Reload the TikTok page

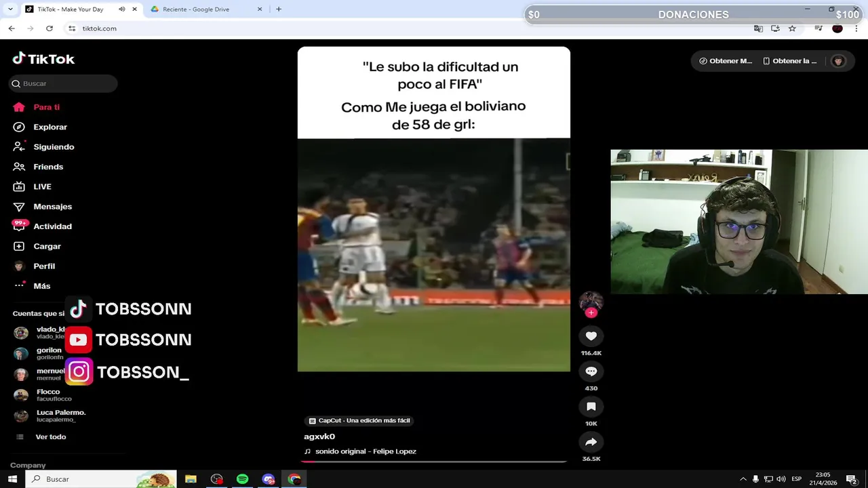click(50, 28)
